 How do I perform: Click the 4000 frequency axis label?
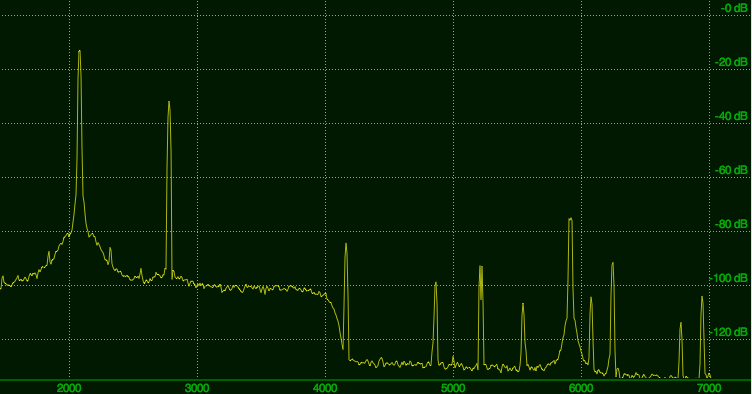pos(325,388)
